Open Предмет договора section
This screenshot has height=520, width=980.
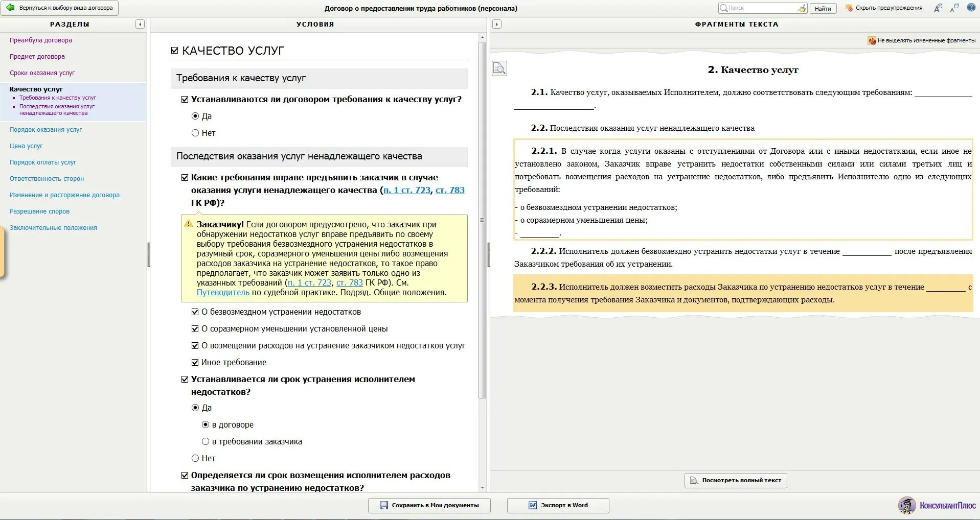37,57
